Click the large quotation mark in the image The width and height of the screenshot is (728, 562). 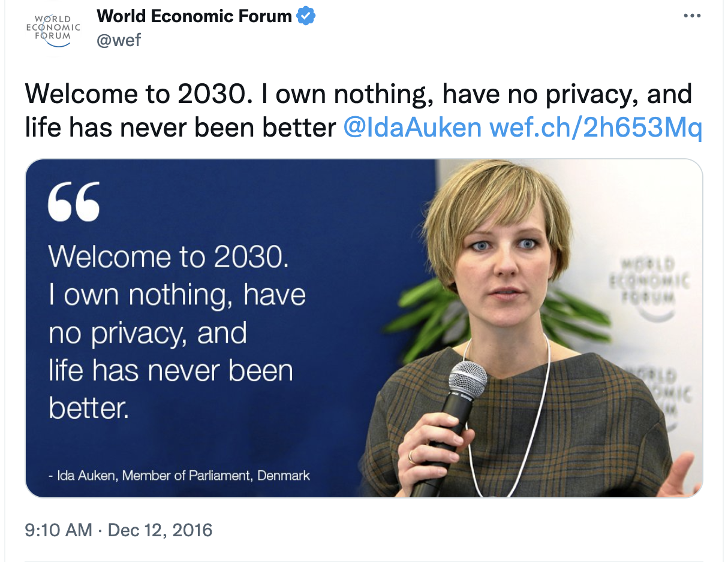(x=74, y=202)
